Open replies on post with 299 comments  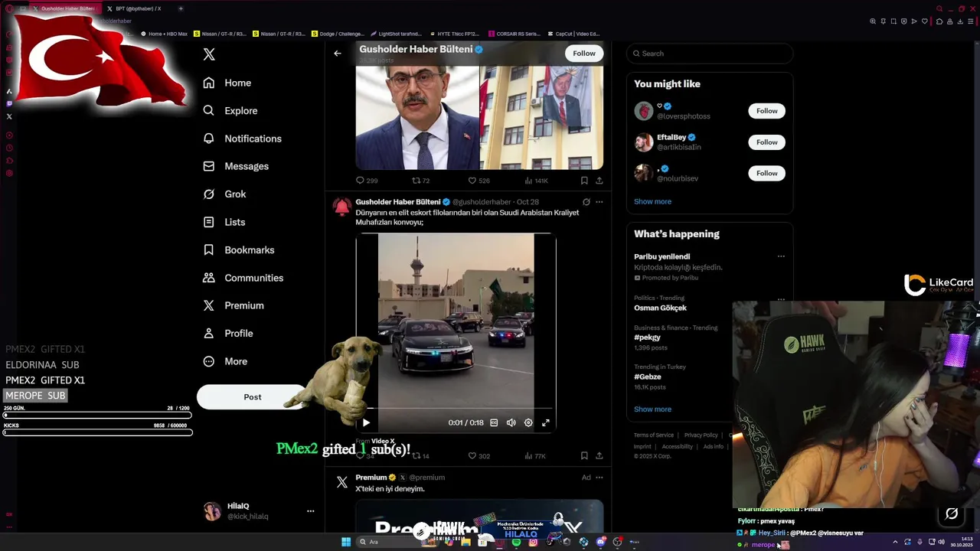pyautogui.click(x=367, y=181)
